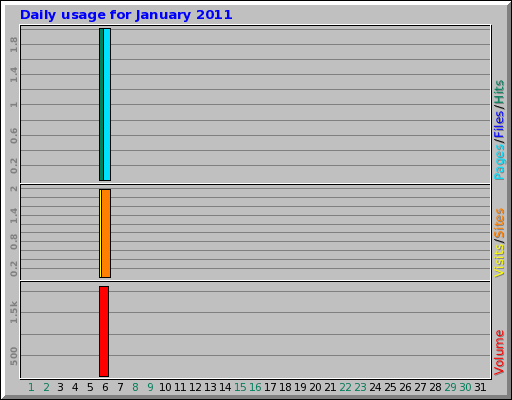Click day '8' on the x-axis

pos(135,387)
